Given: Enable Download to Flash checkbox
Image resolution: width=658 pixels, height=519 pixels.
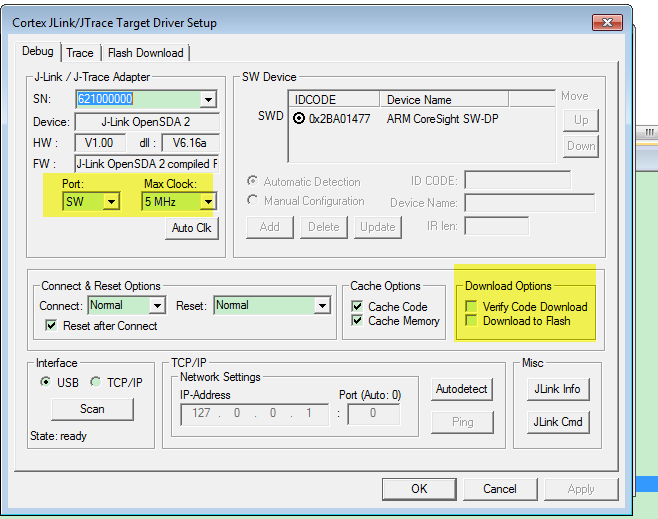Looking at the screenshot, I should pos(471,321).
